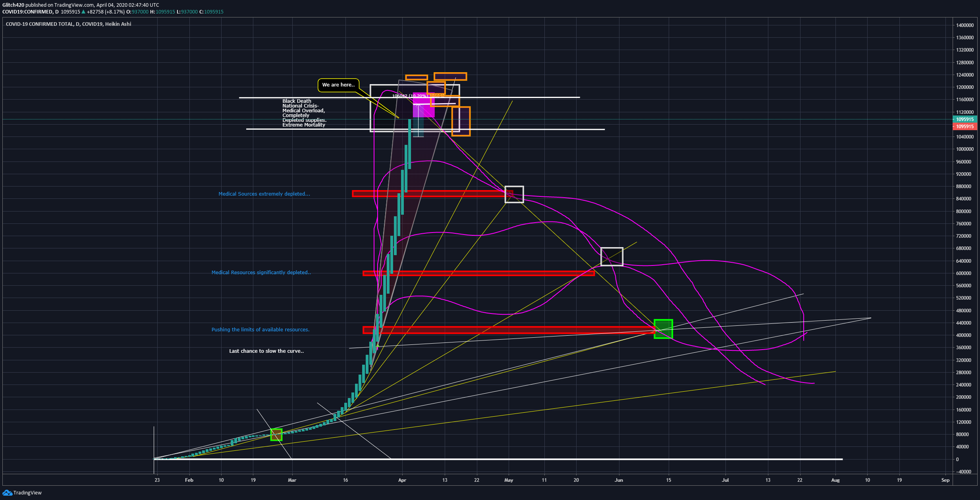The height and width of the screenshot is (500, 980).
Task: Click the 1000000 price axis label
Action: coord(965,149)
